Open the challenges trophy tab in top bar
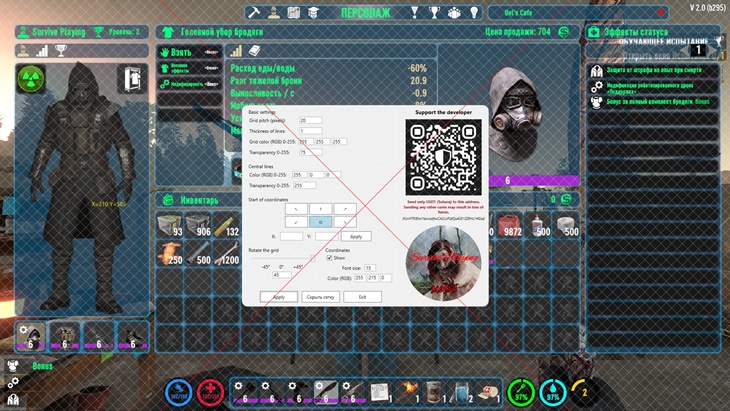Viewport: 730px width, 411px height. (434, 13)
